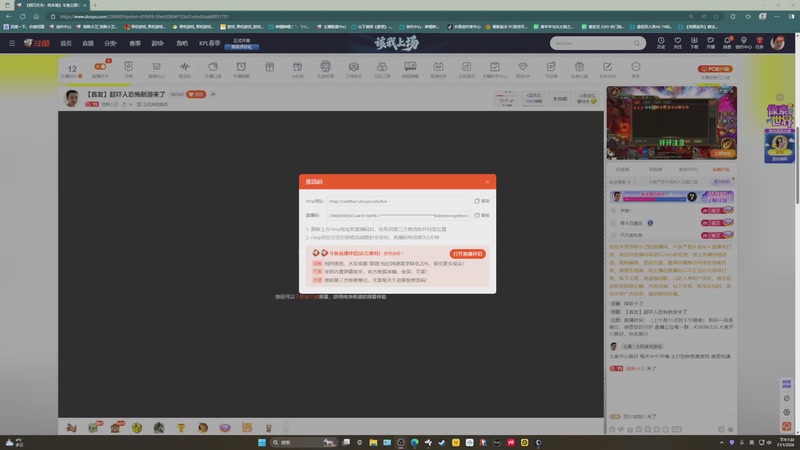Open the hexagon icon tool in streamer toolbar

pos(354,67)
